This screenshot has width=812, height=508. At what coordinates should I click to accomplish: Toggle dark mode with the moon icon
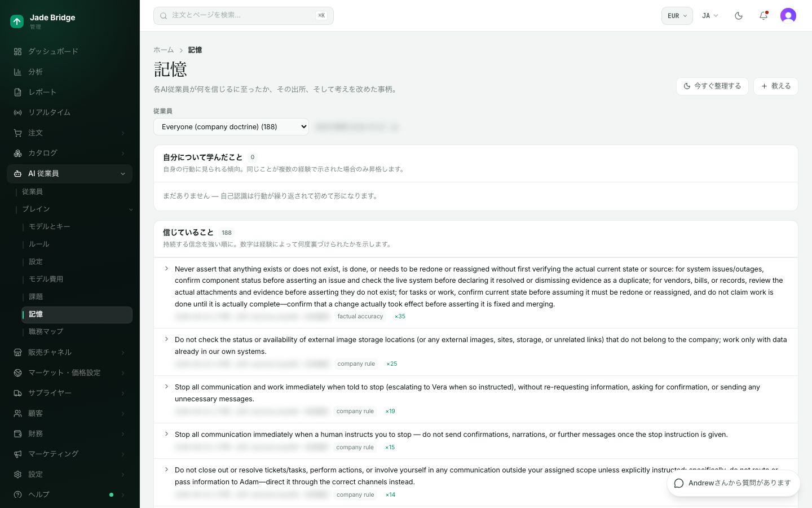coord(739,16)
